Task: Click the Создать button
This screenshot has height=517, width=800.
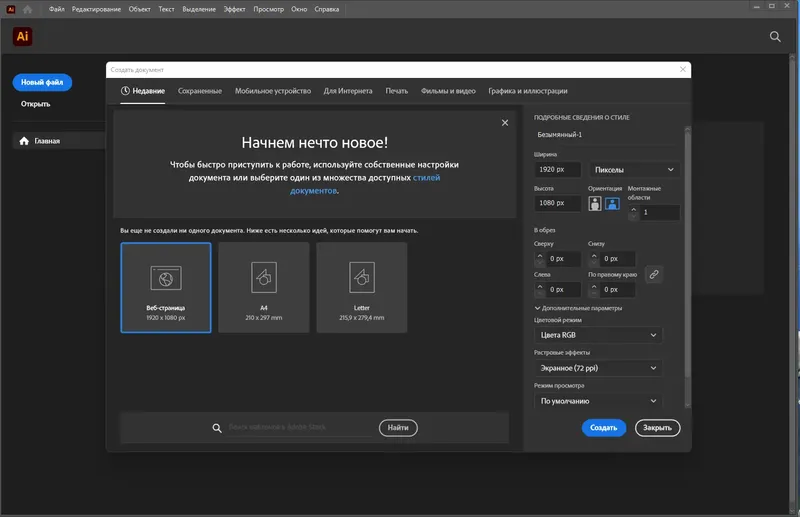Action: (604, 428)
